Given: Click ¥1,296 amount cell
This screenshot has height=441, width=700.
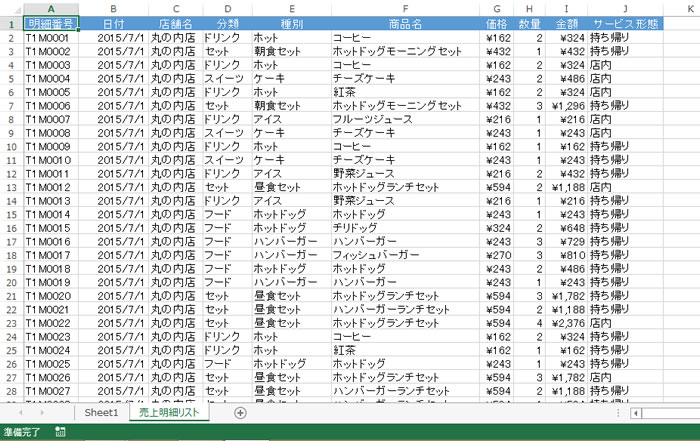Looking at the screenshot, I should (567, 106).
